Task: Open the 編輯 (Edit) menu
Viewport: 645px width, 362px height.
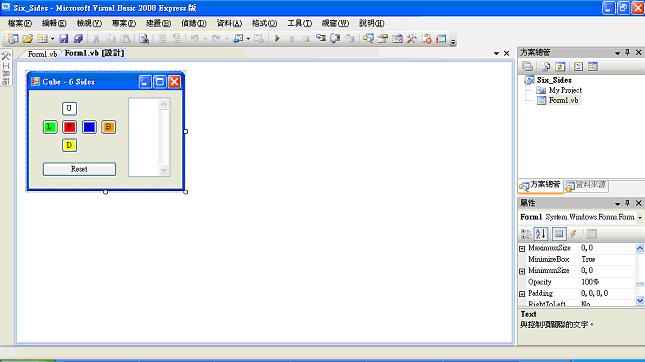Action: 54,23
